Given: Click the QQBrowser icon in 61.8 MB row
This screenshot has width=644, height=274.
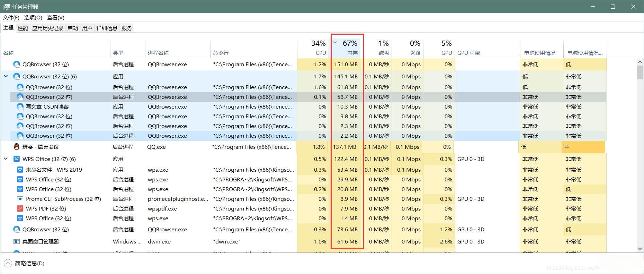Looking at the screenshot, I should [20, 87].
